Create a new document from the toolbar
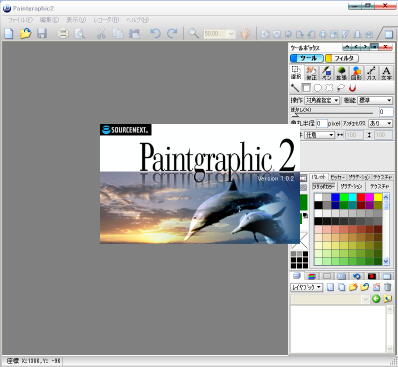 pyautogui.click(x=9, y=33)
